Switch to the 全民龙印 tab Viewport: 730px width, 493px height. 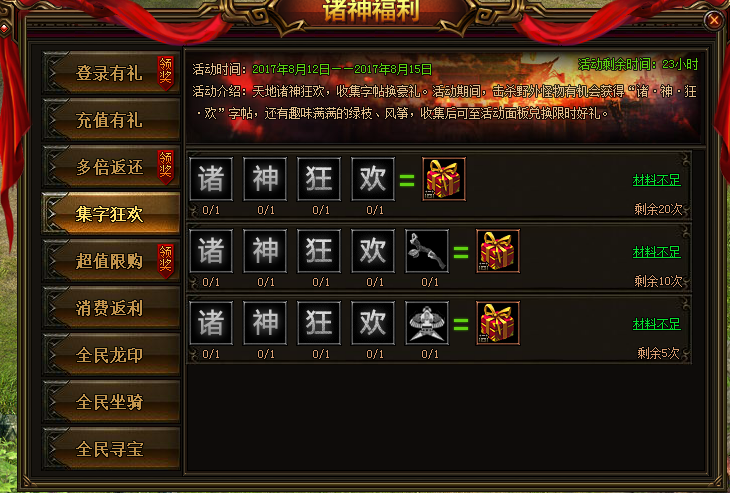(111, 355)
